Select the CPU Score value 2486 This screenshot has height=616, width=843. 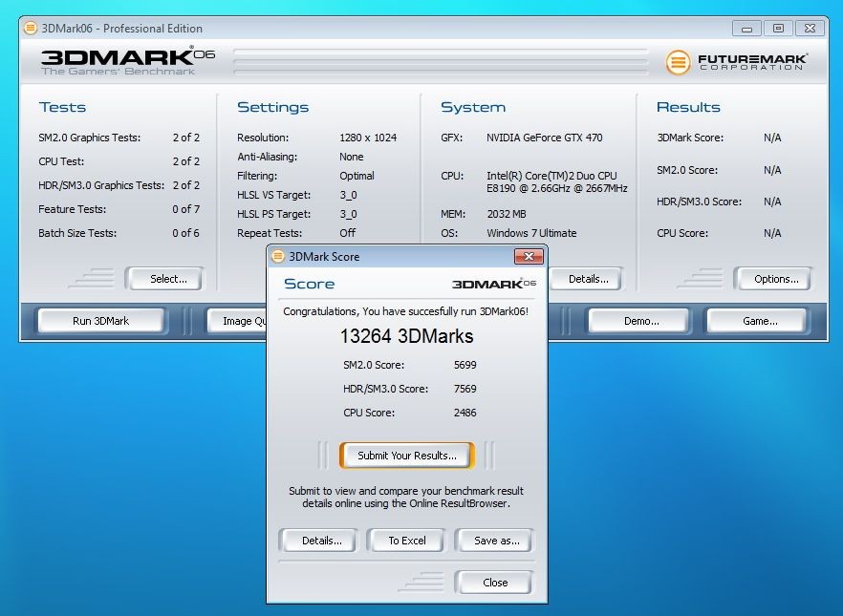pyautogui.click(x=465, y=413)
